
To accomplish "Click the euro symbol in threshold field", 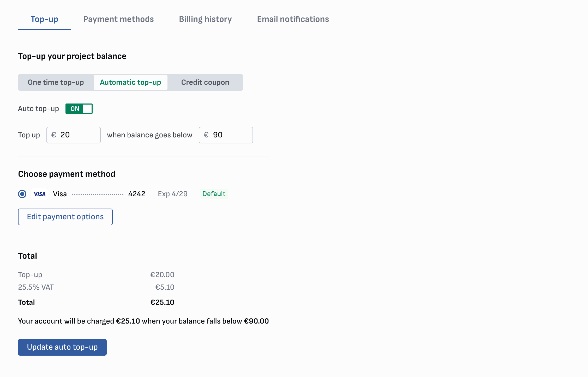I will (x=206, y=135).
